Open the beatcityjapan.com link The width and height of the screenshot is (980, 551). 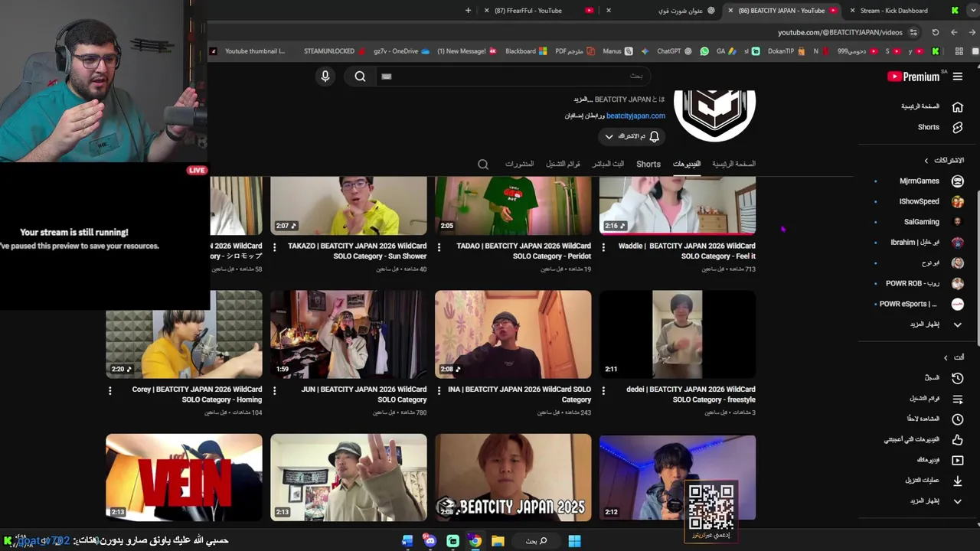[635, 116]
